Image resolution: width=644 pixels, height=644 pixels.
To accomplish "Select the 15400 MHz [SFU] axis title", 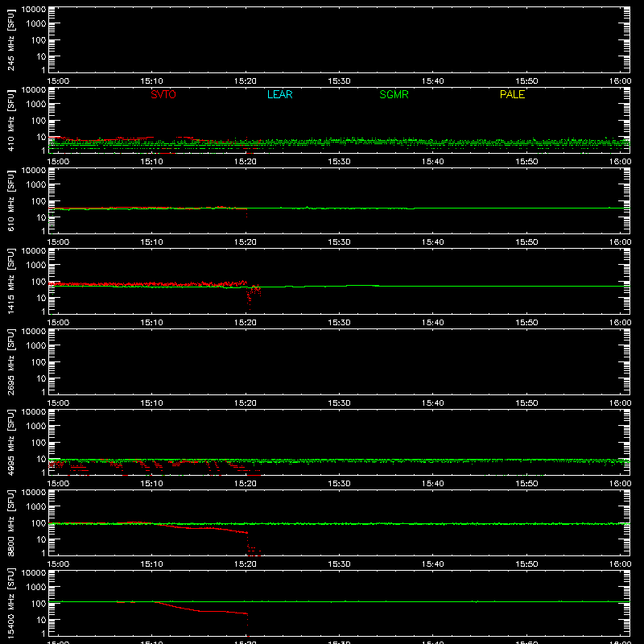I will [10, 603].
